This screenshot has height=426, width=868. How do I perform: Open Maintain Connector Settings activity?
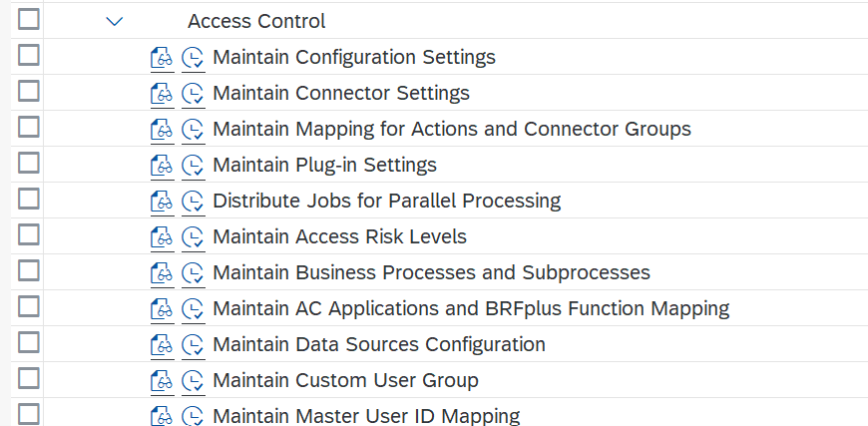(341, 93)
